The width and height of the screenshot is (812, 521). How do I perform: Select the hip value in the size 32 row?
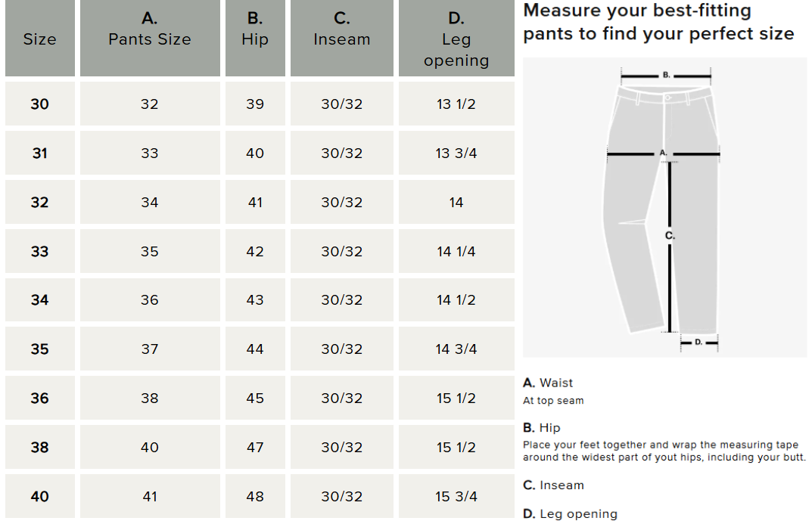click(255, 203)
